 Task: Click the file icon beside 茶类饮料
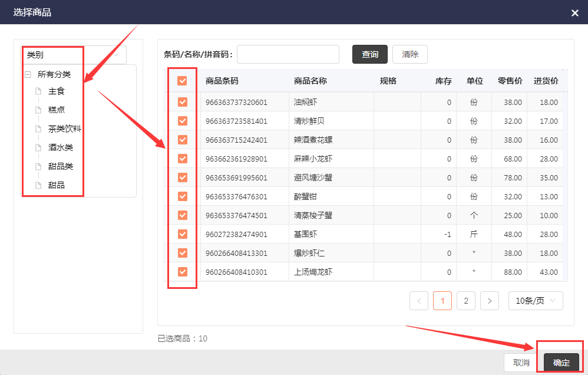38,129
